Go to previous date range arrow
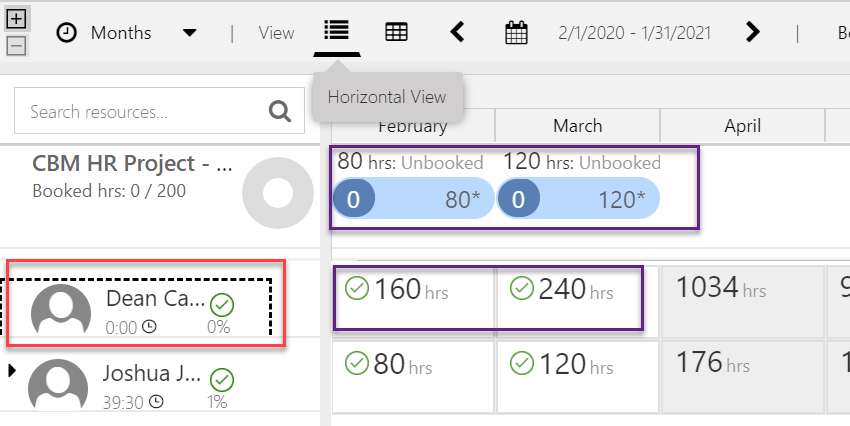The height and width of the screenshot is (426, 850). [458, 32]
